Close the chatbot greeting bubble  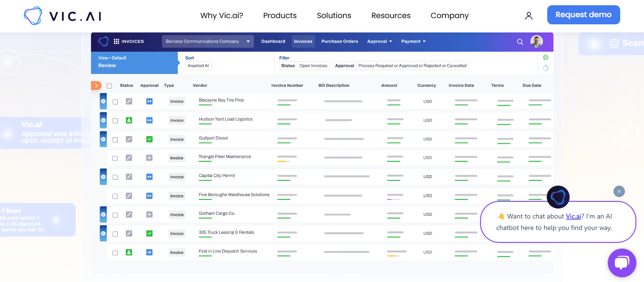[619, 191]
